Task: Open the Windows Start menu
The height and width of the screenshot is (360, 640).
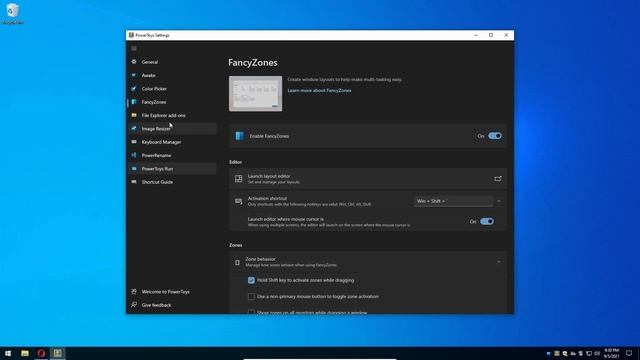Action: tap(8, 353)
